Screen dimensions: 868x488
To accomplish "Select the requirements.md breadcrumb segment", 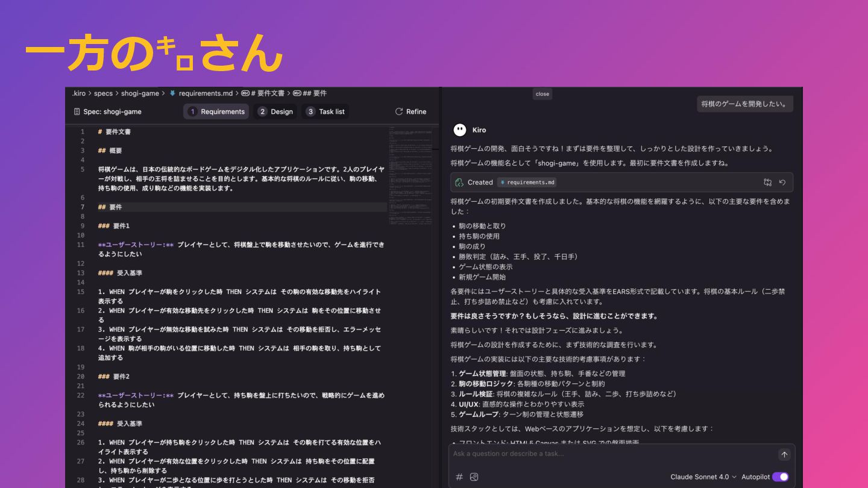I will click(x=206, y=93).
